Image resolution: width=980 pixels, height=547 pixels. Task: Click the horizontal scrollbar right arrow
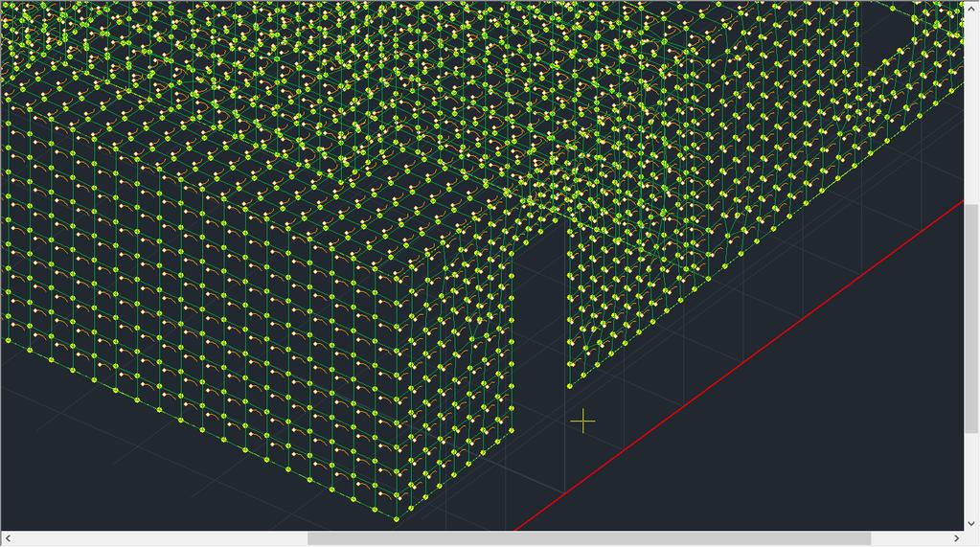coord(957,538)
